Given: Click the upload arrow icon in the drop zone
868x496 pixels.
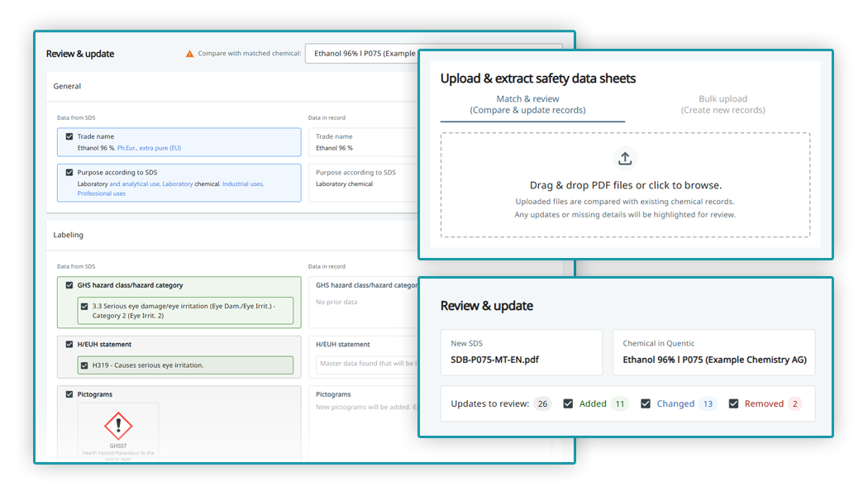Looking at the screenshot, I should click(x=625, y=157).
